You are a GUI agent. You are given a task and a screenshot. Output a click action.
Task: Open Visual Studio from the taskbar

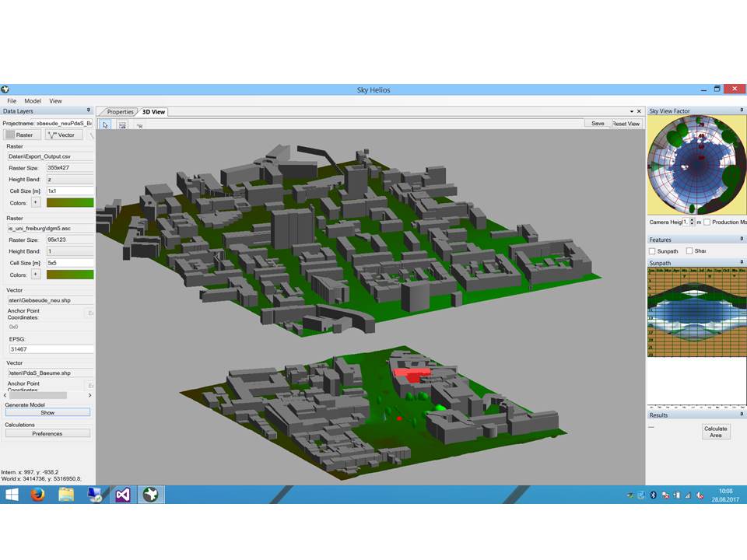pos(122,495)
